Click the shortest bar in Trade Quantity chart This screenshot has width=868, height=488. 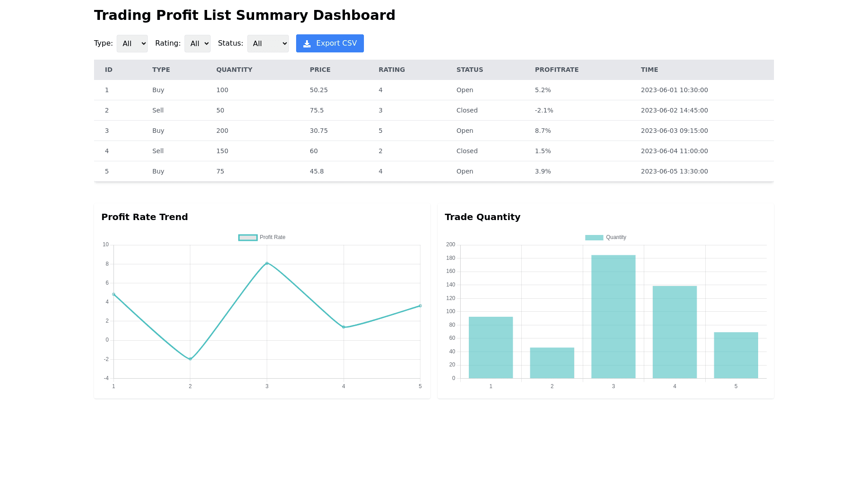coord(552,363)
